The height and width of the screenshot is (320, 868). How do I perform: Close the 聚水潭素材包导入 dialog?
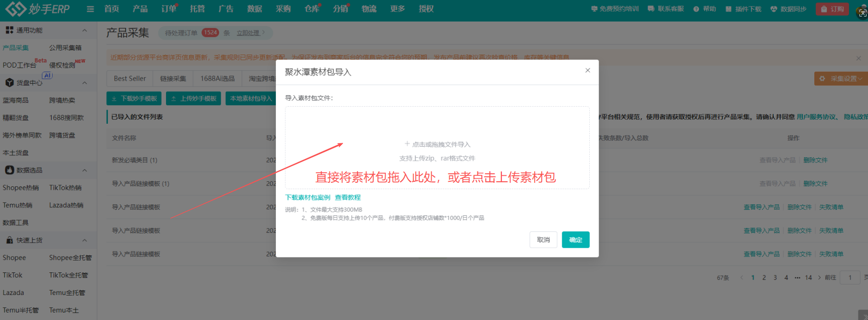[x=588, y=71]
